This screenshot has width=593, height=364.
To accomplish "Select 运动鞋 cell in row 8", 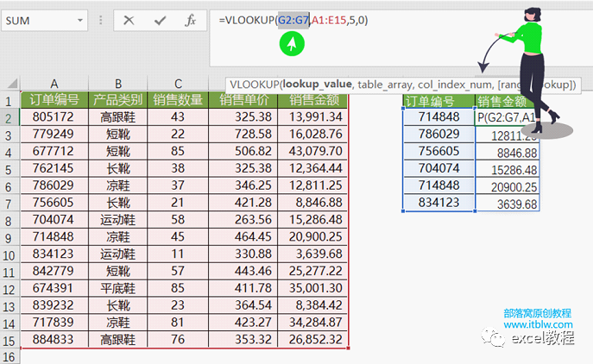I will 118,220.
